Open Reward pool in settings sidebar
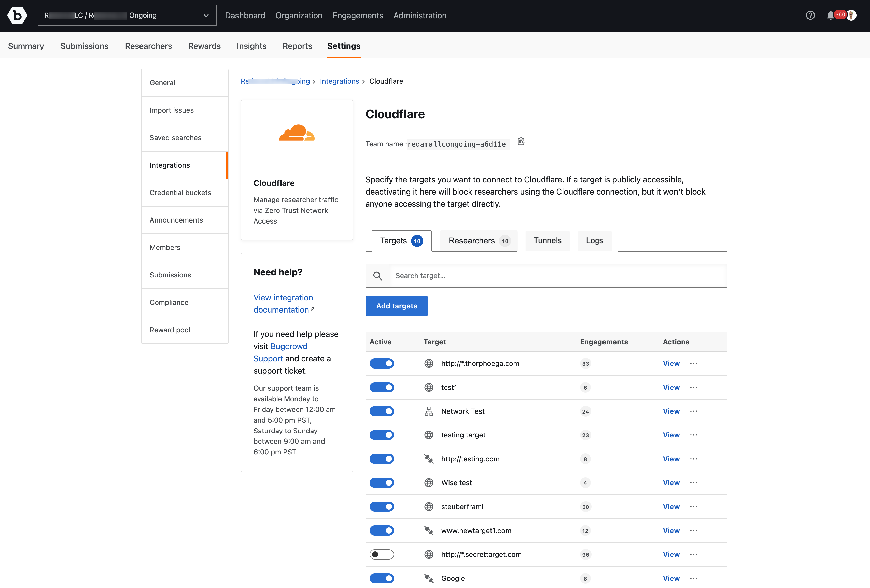This screenshot has width=870, height=588. point(185,330)
